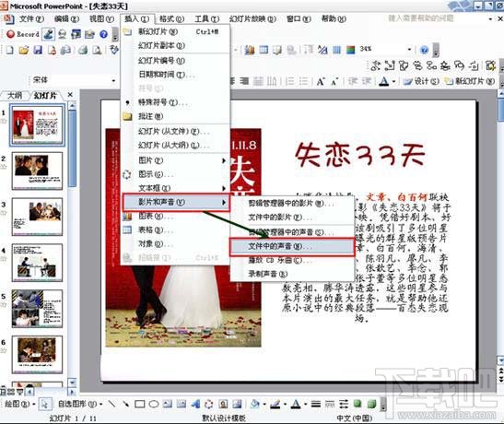Click font color A on formatting toolbar
Screen dimensions: 504x424
point(384,82)
